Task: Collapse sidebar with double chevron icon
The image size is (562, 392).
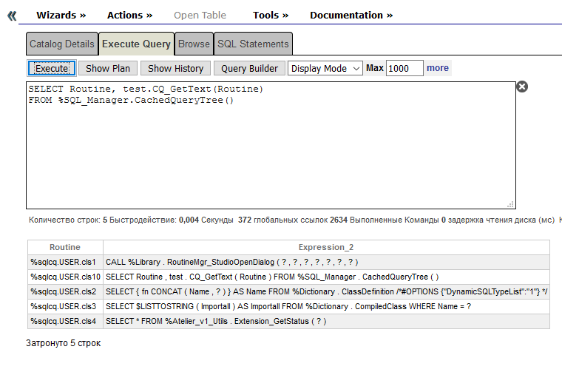Action: tap(11, 16)
